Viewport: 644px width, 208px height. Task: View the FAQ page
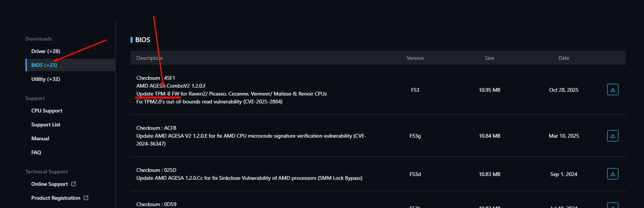click(x=36, y=152)
